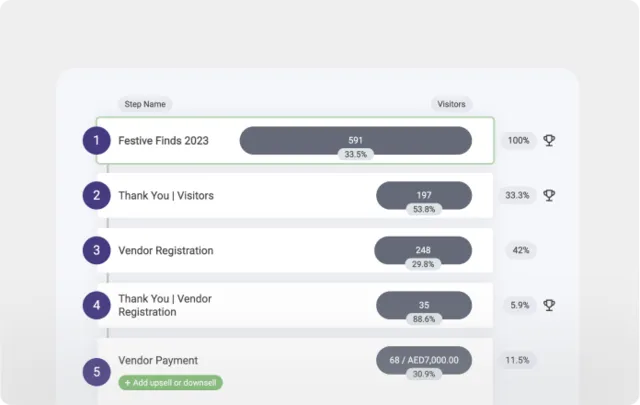
Task: Open the Vendor Payment step
Action: (x=158, y=360)
